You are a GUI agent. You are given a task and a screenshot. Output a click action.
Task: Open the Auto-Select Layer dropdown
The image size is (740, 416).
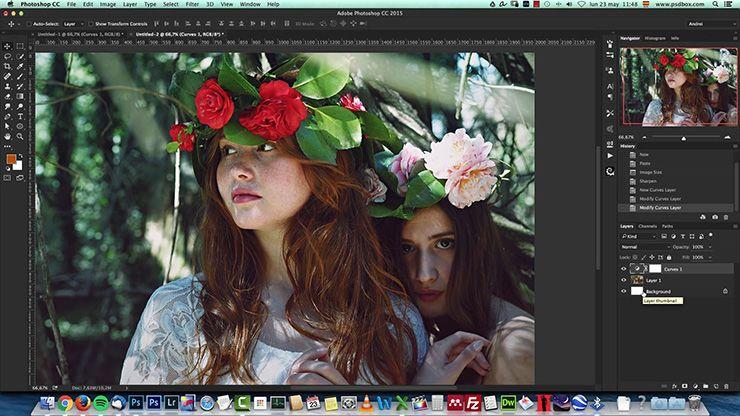coord(73,24)
